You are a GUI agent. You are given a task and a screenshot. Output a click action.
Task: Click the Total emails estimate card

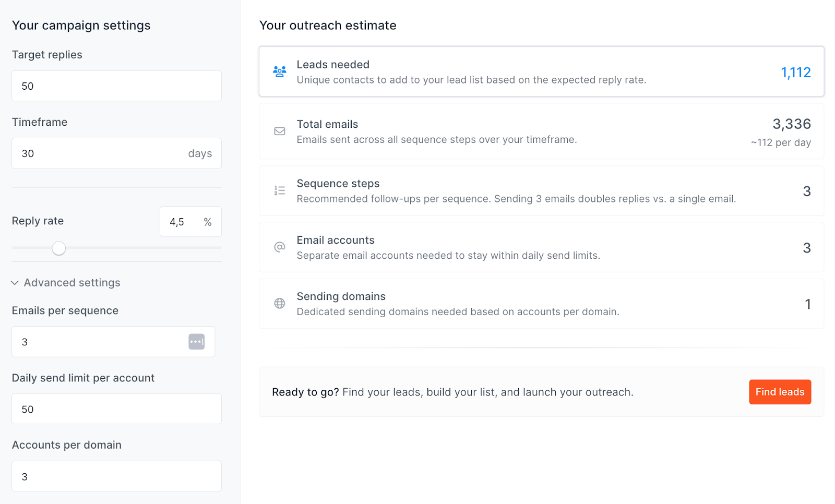pyautogui.click(x=541, y=131)
